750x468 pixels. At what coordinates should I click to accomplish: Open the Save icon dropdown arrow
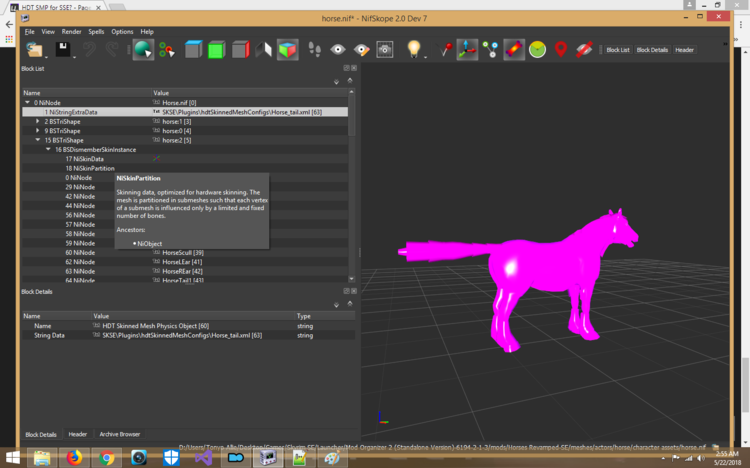click(x=74, y=57)
